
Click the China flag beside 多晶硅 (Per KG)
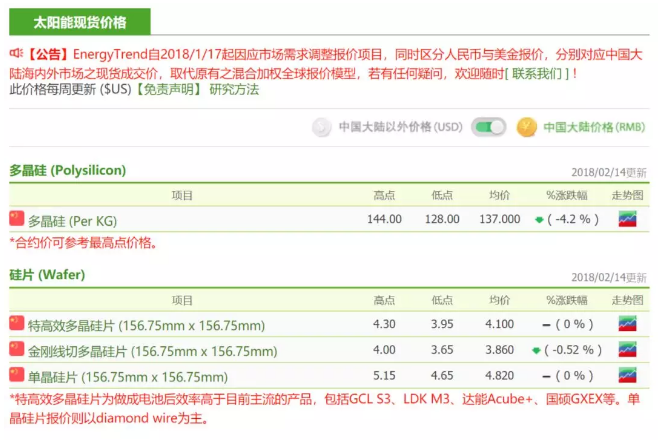point(16,218)
